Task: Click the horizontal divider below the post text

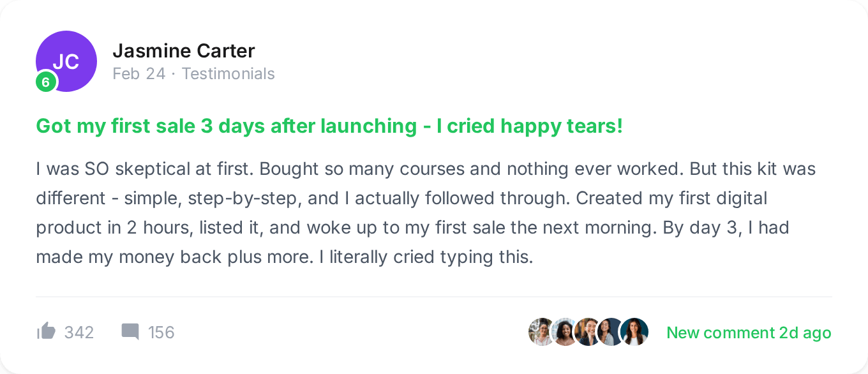Action: pos(434,297)
